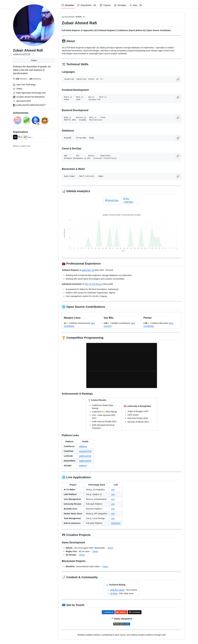
Task: Open the Projects tab
Action: click(105, 5)
